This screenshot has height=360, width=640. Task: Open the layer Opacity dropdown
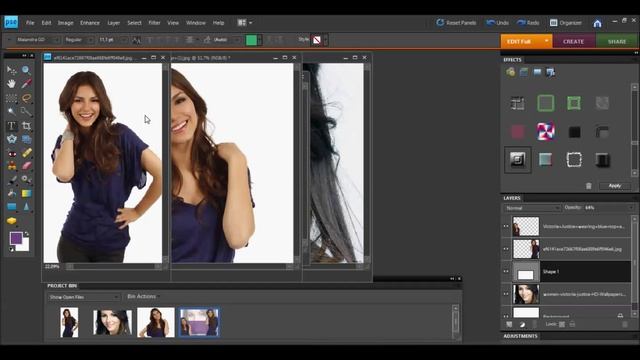pos(631,208)
